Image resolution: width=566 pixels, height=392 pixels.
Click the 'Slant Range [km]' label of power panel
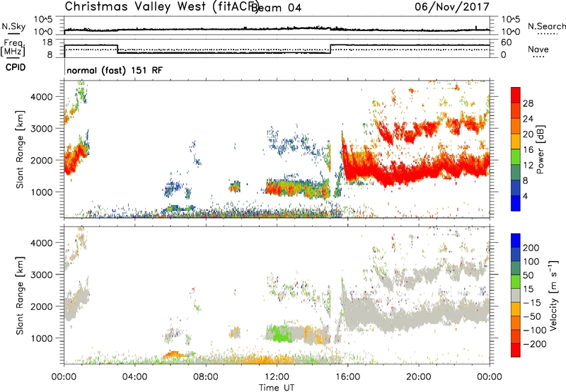pyautogui.click(x=20, y=149)
